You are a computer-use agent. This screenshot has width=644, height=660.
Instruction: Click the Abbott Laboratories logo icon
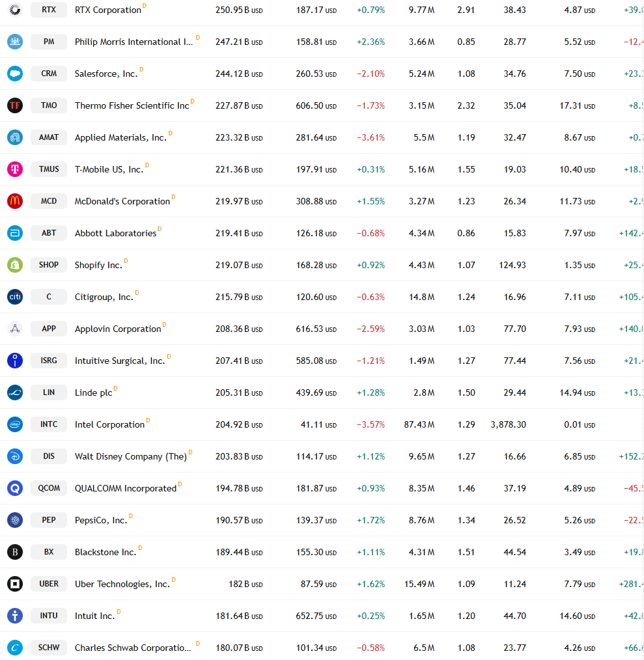[x=15, y=233]
